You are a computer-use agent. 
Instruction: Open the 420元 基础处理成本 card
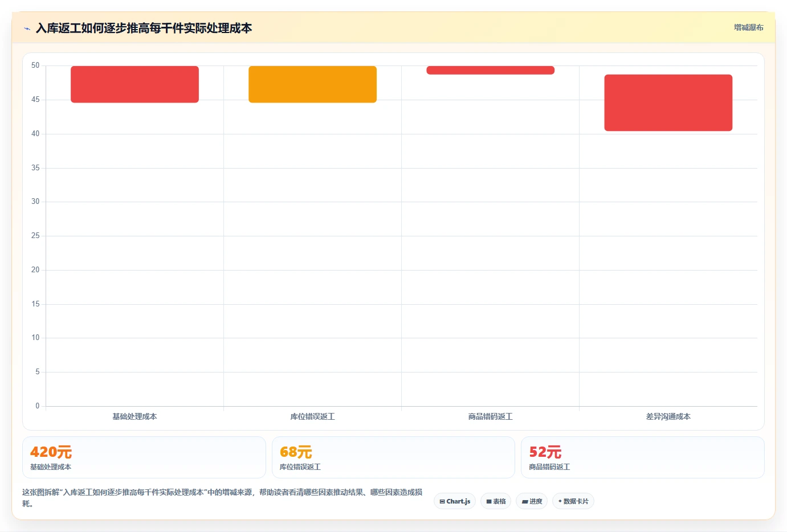[144, 457]
